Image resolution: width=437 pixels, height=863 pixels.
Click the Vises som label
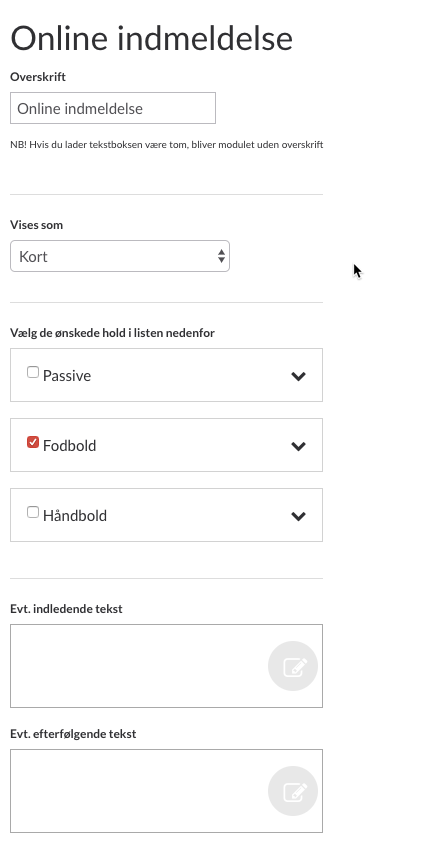[36, 225]
